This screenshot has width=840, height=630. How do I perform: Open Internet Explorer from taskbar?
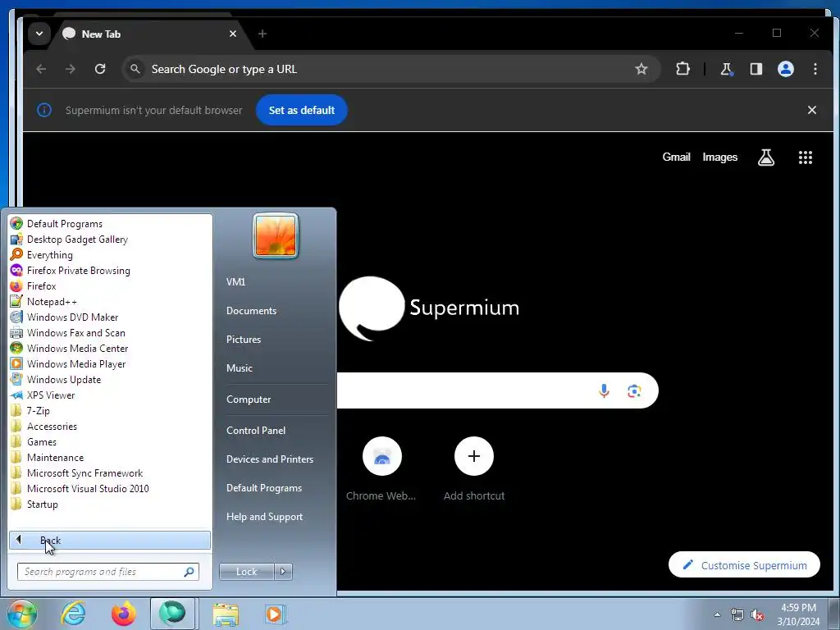click(x=73, y=614)
